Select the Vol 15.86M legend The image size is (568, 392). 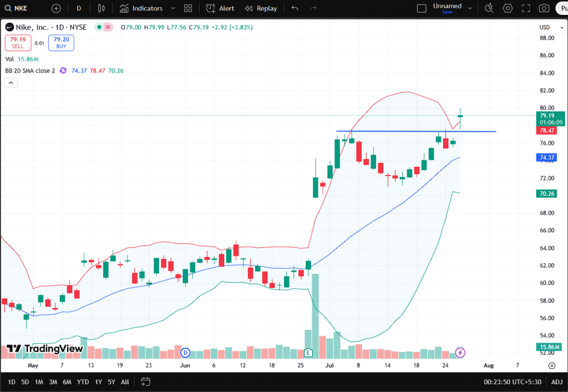point(22,59)
